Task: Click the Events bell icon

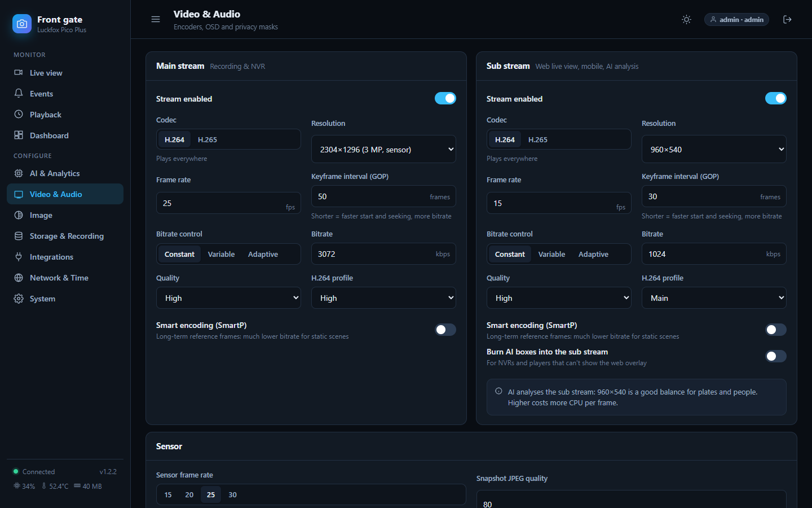Action: [19, 94]
